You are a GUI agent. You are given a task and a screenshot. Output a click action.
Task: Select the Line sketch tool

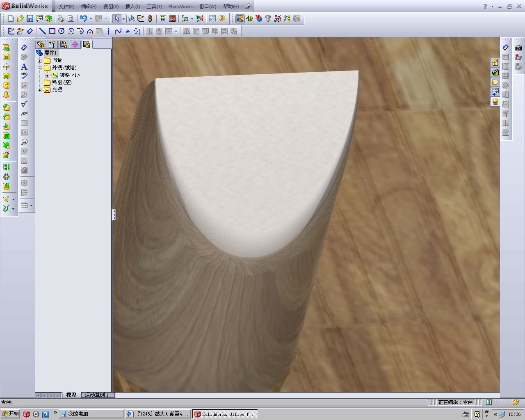(42, 31)
